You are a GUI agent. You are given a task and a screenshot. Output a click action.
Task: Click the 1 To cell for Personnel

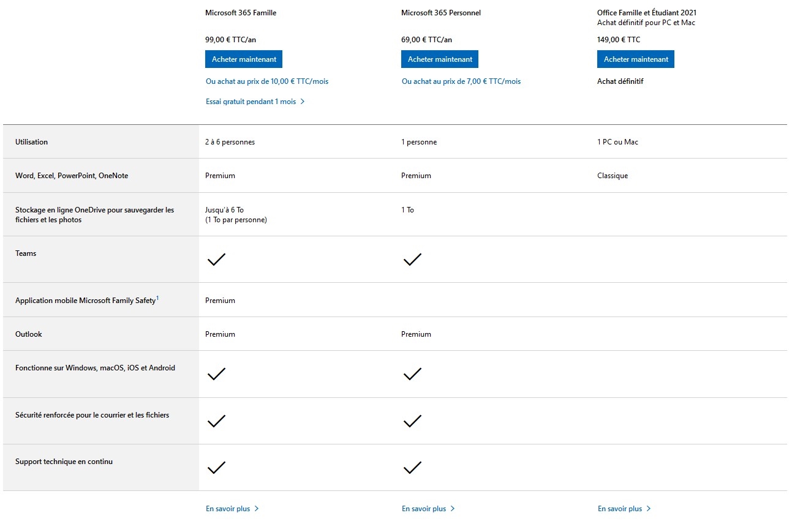[x=407, y=210]
